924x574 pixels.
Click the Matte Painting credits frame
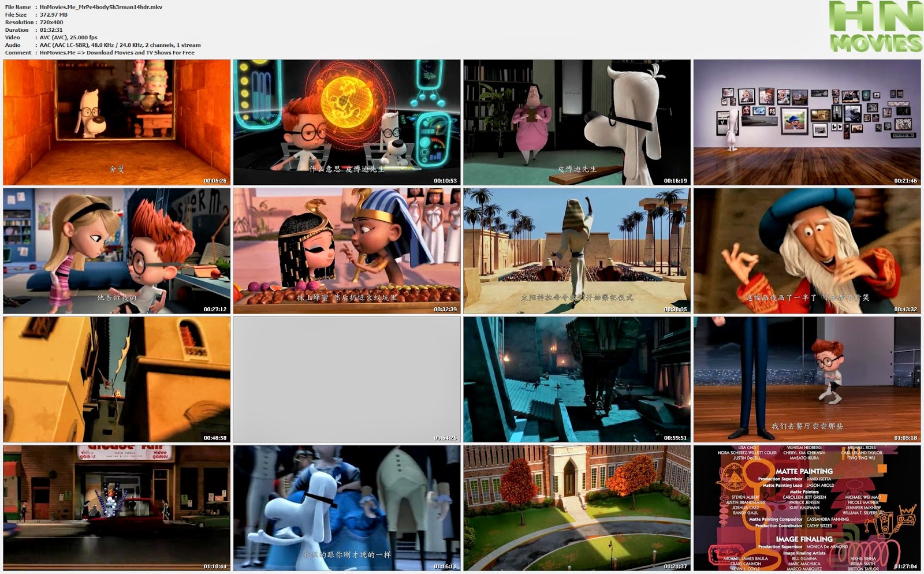(807, 508)
